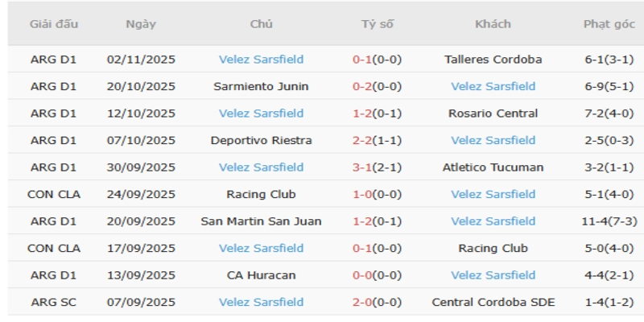This screenshot has height=322, width=644.
Task: Click the date 17/09/2025
Action: coord(141,248)
